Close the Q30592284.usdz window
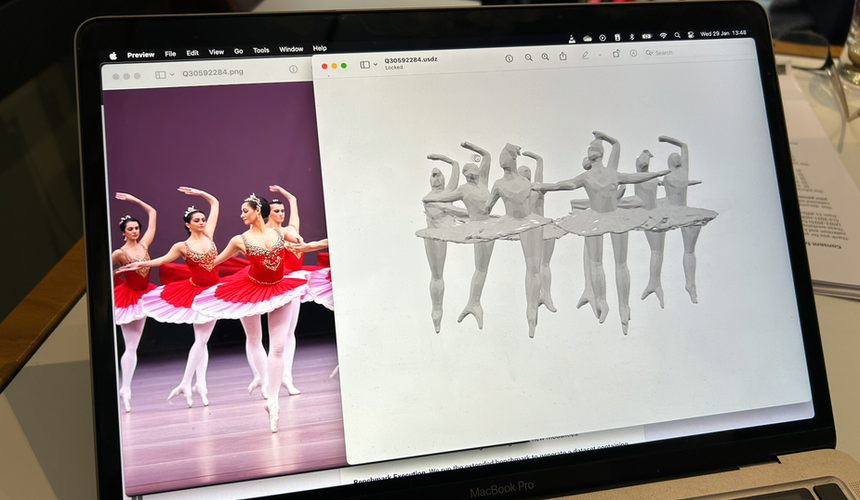The height and width of the screenshot is (500, 860). (x=324, y=66)
